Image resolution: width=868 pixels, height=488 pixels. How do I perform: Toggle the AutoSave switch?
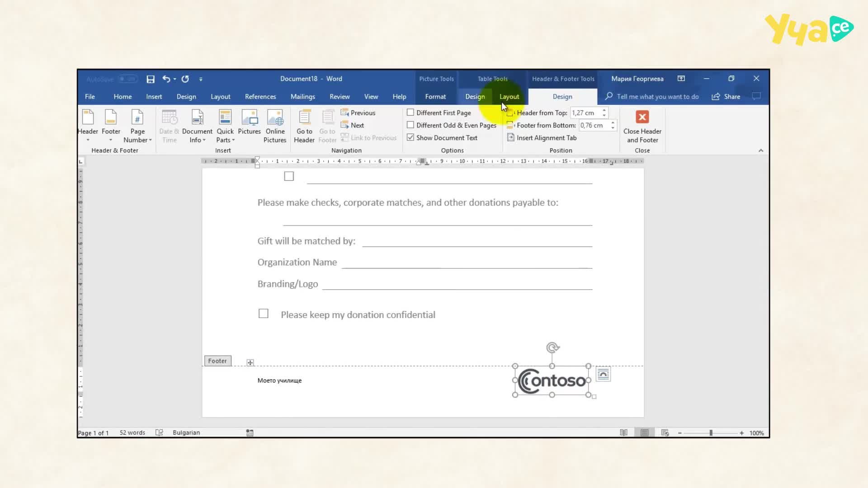click(x=127, y=79)
